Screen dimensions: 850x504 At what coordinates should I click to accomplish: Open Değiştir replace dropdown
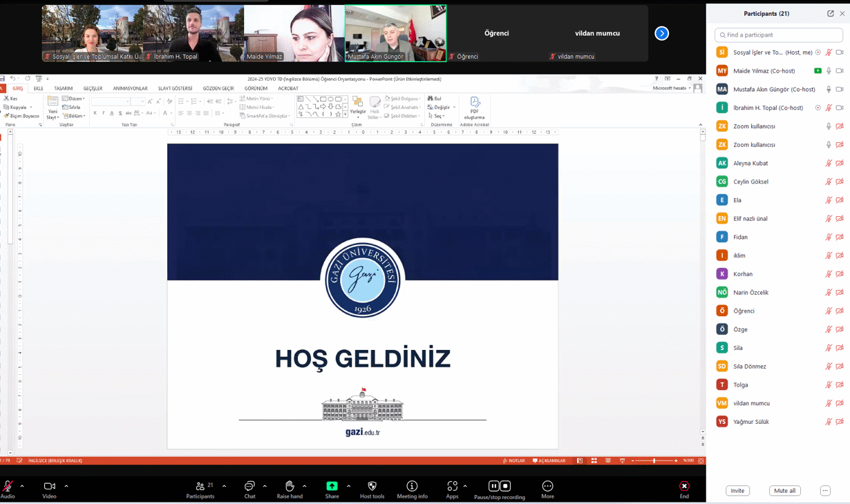(x=442, y=108)
